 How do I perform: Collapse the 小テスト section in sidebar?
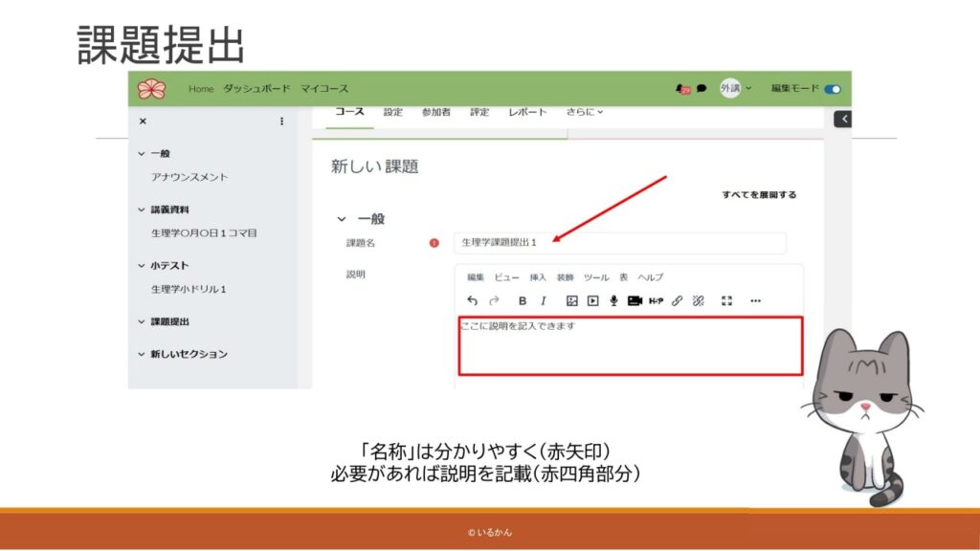(x=142, y=266)
